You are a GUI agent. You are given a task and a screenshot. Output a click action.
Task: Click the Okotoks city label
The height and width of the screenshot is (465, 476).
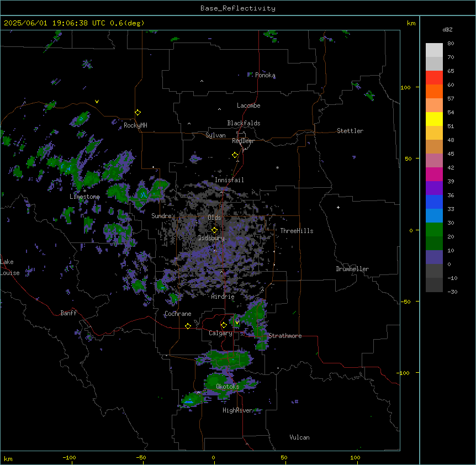pyautogui.click(x=228, y=387)
